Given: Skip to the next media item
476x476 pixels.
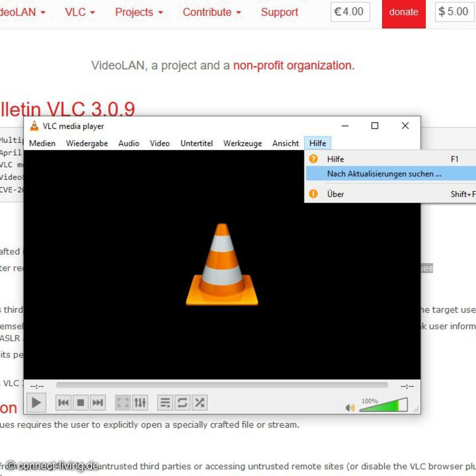Looking at the screenshot, I should [x=98, y=402].
